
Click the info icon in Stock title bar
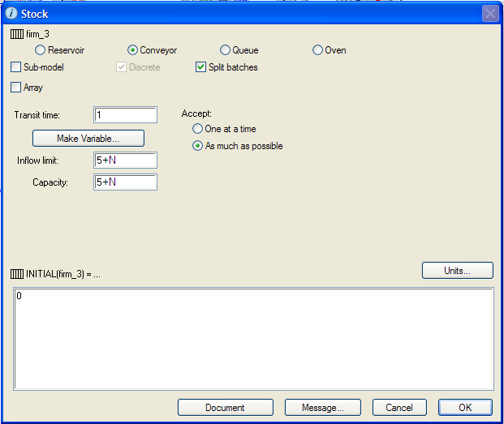click(x=11, y=14)
